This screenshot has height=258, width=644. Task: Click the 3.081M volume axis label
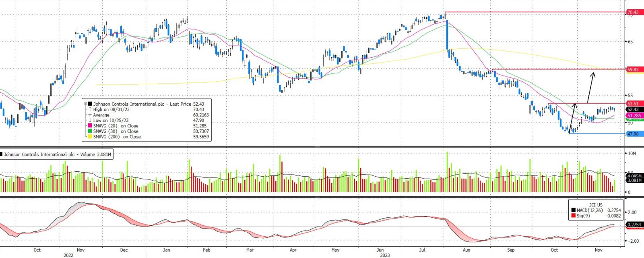635,180
